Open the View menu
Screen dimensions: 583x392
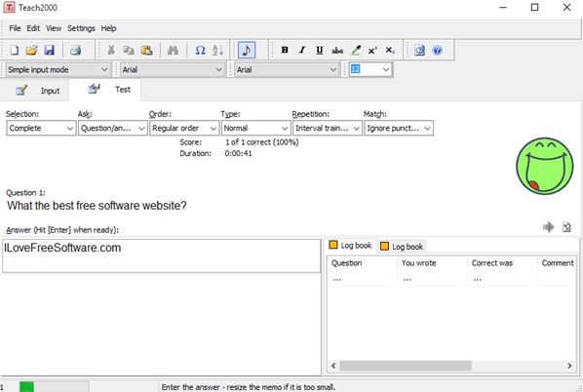pyautogui.click(x=54, y=28)
